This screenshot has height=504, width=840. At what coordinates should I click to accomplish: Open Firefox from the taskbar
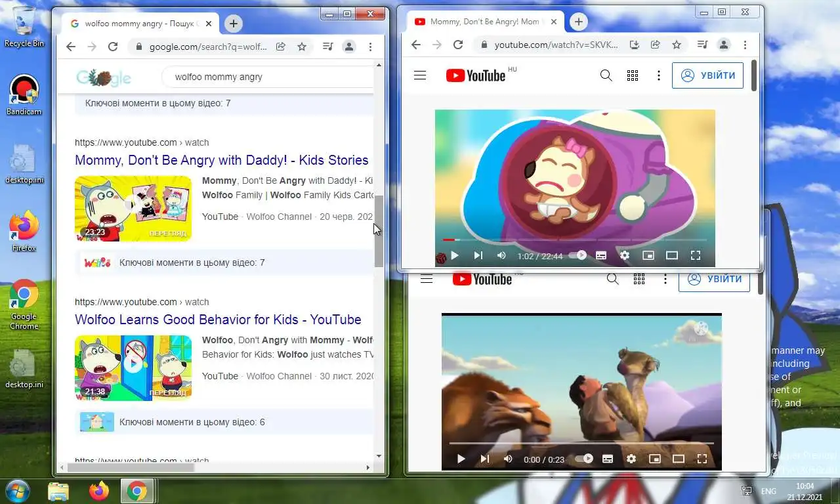[98, 491]
